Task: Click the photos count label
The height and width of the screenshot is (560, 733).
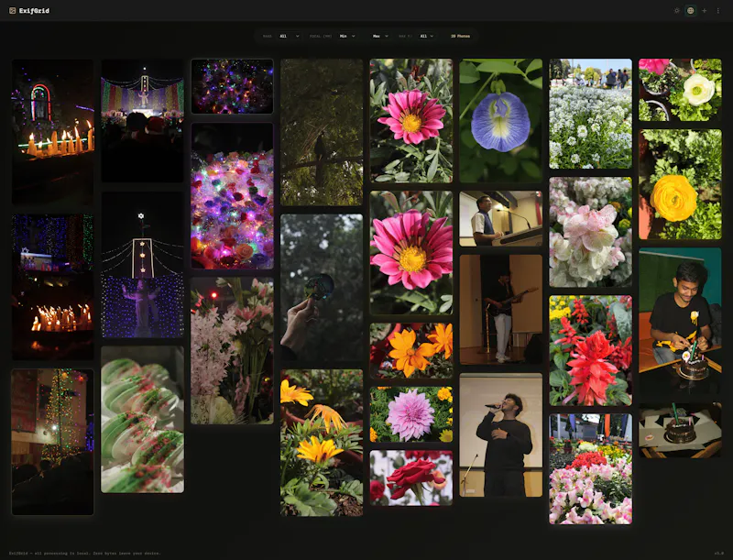Action: [461, 36]
